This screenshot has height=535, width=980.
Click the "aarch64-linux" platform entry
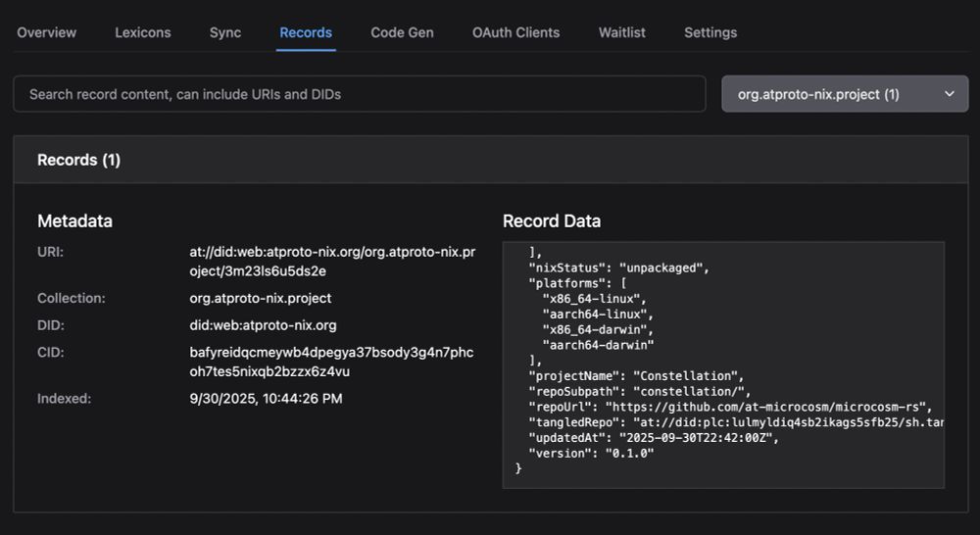tap(598, 315)
